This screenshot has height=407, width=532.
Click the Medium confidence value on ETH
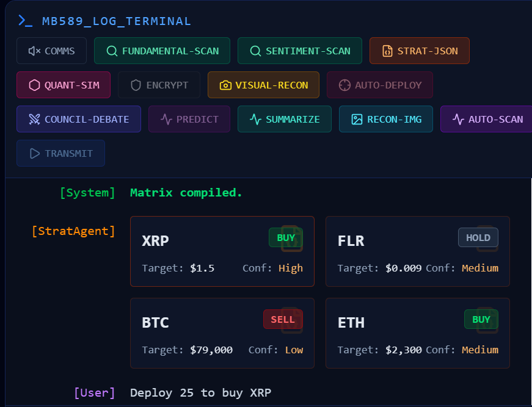(x=480, y=350)
